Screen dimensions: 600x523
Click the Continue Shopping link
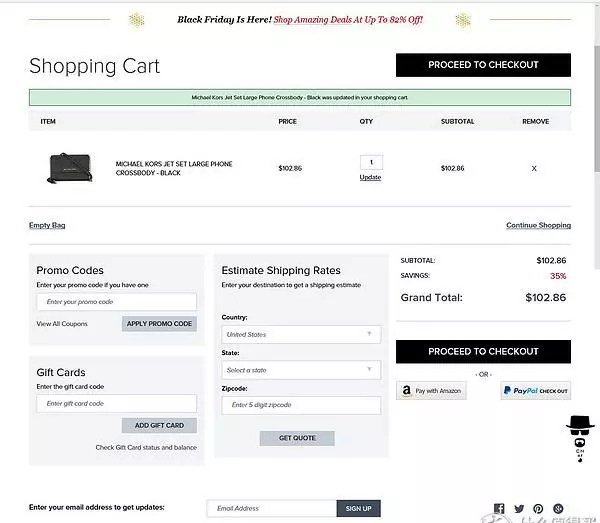tap(538, 225)
